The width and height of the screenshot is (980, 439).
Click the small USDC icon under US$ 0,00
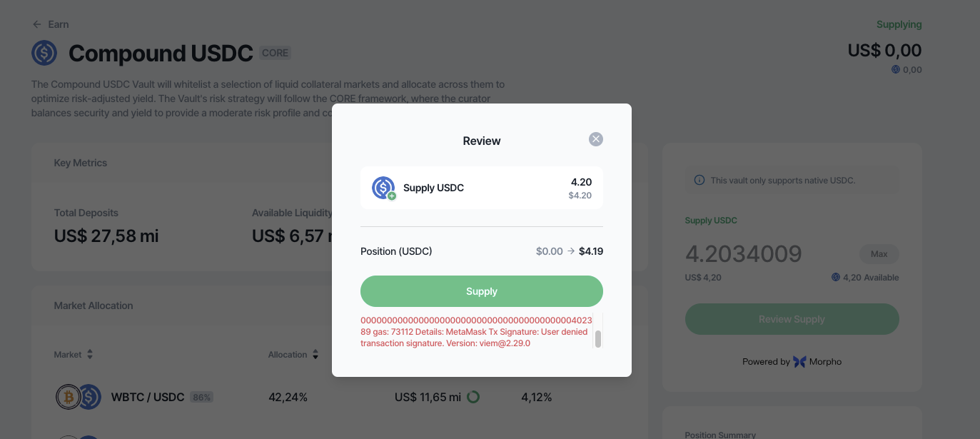[896, 70]
